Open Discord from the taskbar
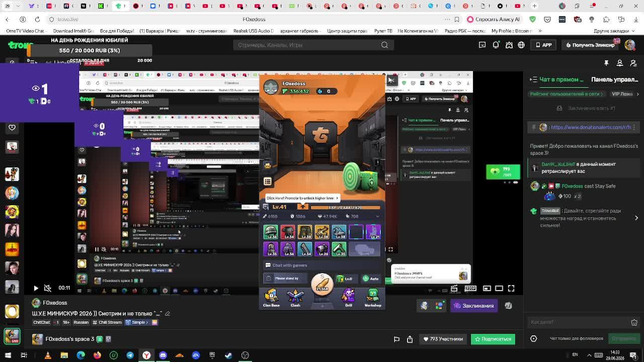This screenshot has height=362, width=644. [x=163, y=355]
